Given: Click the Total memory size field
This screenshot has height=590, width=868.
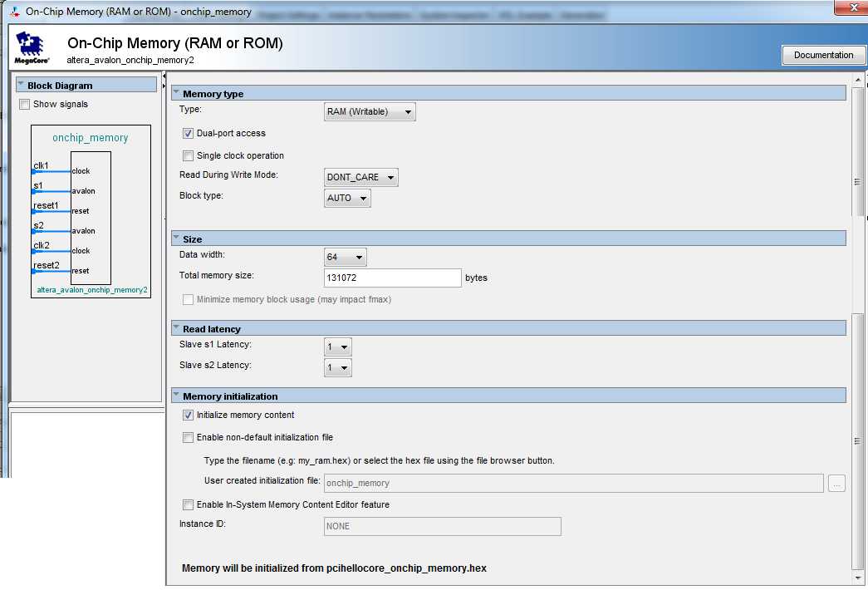Looking at the screenshot, I should (393, 278).
